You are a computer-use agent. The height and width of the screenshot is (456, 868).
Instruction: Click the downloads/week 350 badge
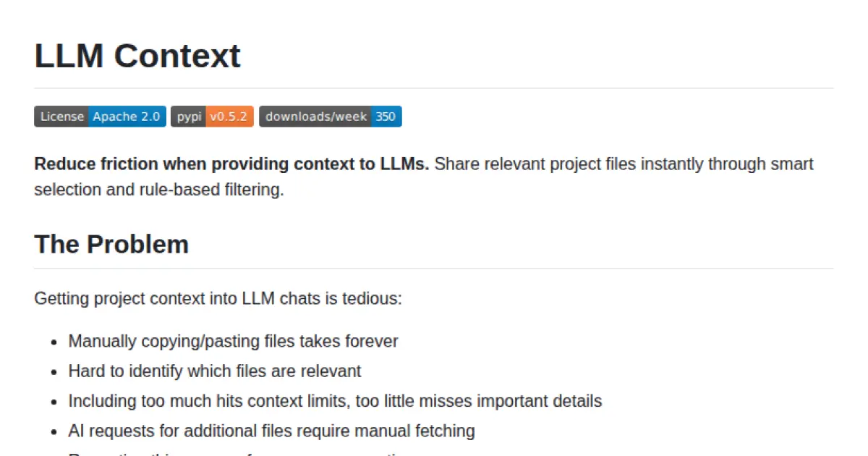click(x=330, y=117)
